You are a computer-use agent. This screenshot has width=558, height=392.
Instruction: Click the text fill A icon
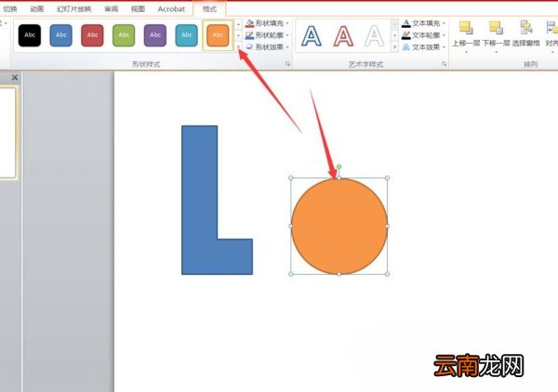tap(406, 23)
